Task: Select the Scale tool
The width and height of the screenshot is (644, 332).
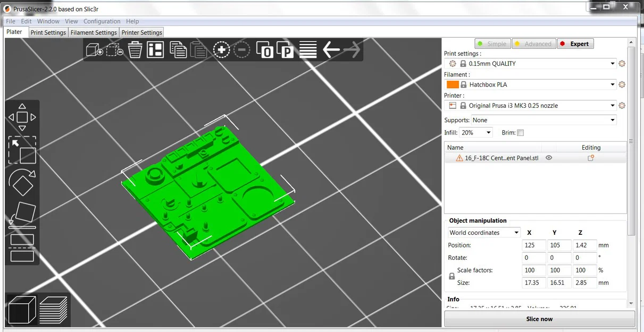Action: (x=22, y=150)
